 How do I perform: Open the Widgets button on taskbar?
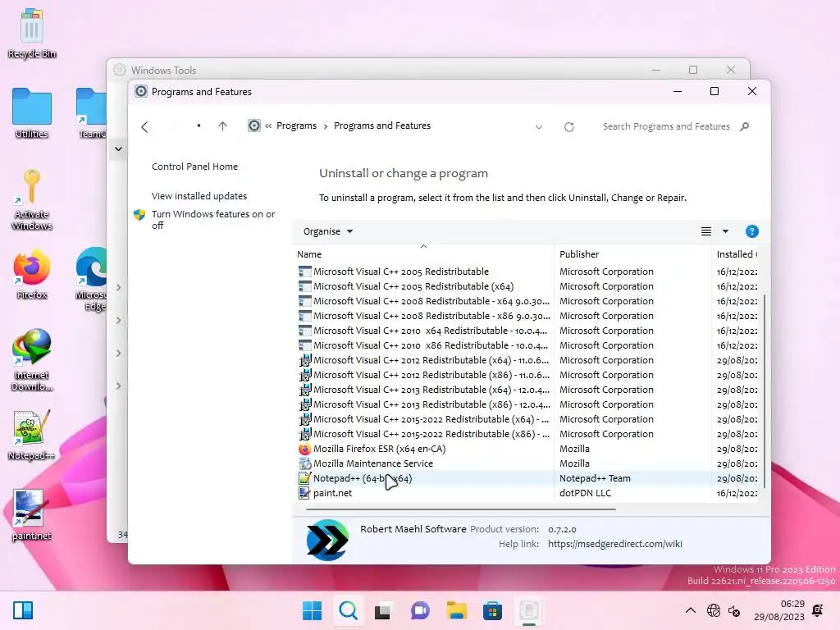click(23, 610)
